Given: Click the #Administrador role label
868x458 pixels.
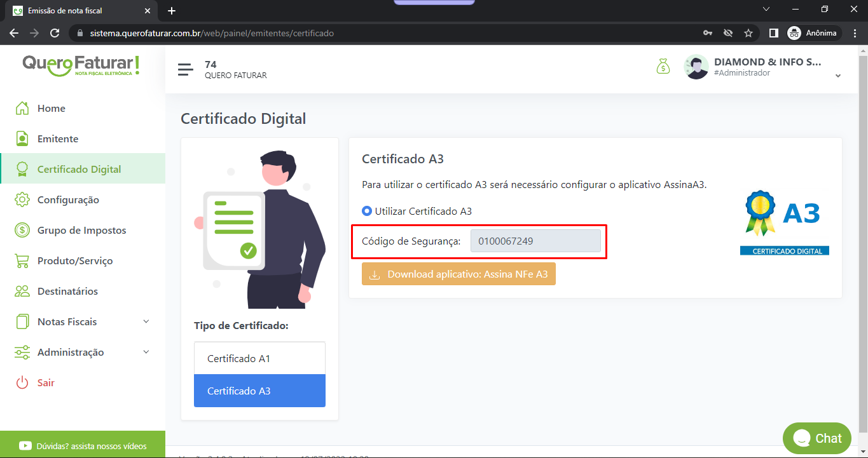Looking at the screenshot, I should click(742, 73).
